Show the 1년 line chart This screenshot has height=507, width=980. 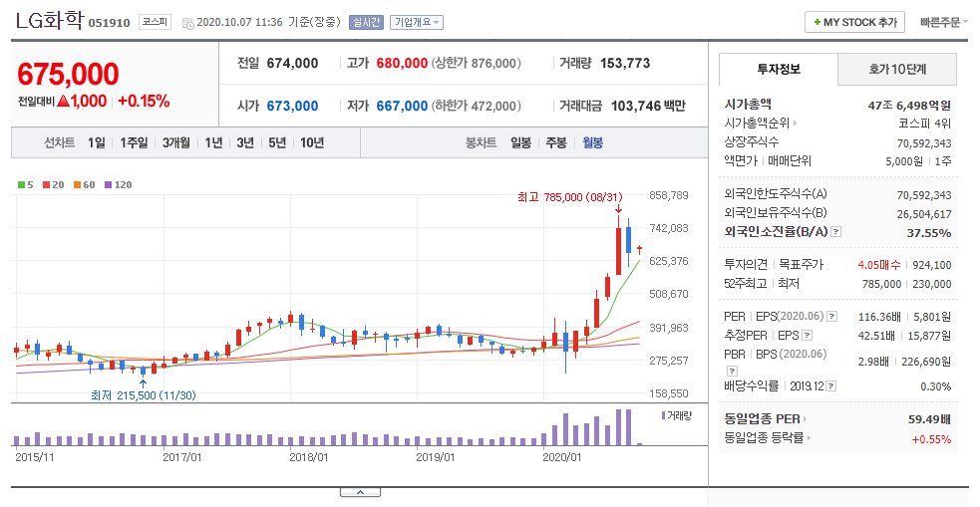pos(213,143)
